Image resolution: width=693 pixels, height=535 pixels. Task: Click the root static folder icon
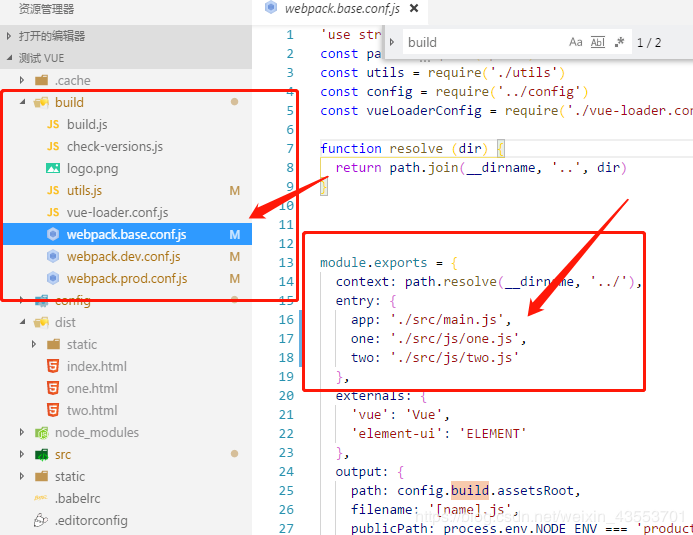[x=42, y=477]
